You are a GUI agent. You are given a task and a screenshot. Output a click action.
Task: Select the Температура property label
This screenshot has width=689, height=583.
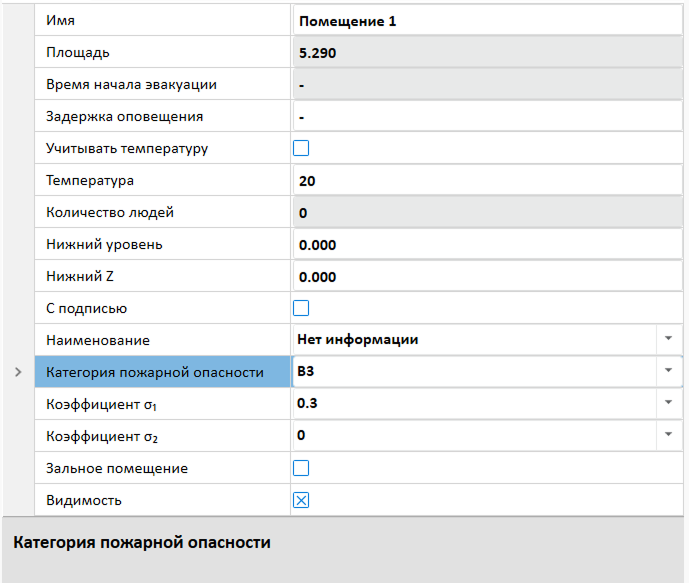[x=90, y=181]
